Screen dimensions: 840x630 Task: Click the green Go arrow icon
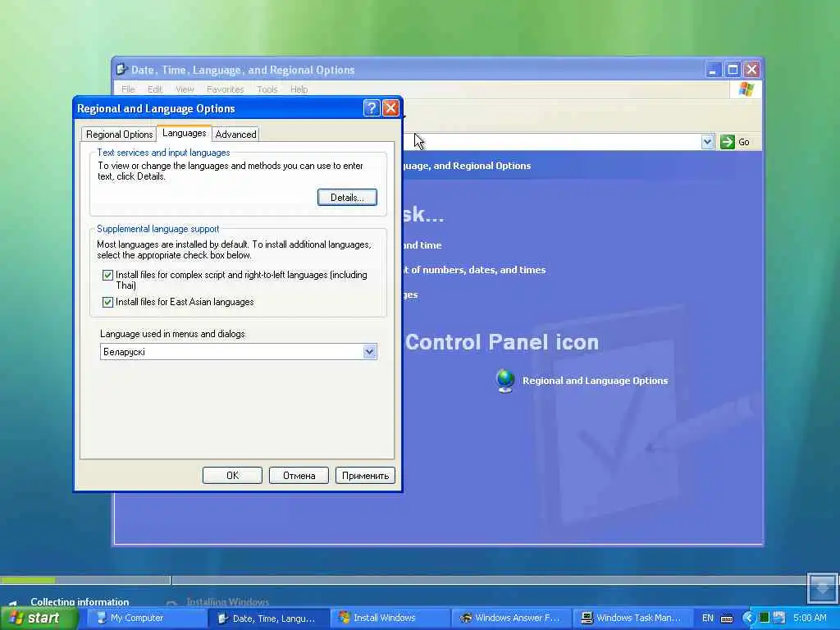[727, 142]
